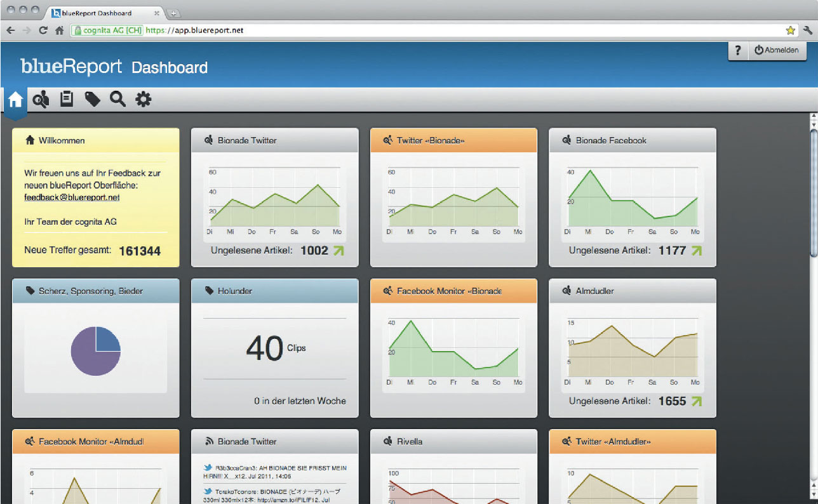Click the Facebook Monitor «Almdudl header icon
The height and width of the screenshot is (504, 818).
[30, 441]
